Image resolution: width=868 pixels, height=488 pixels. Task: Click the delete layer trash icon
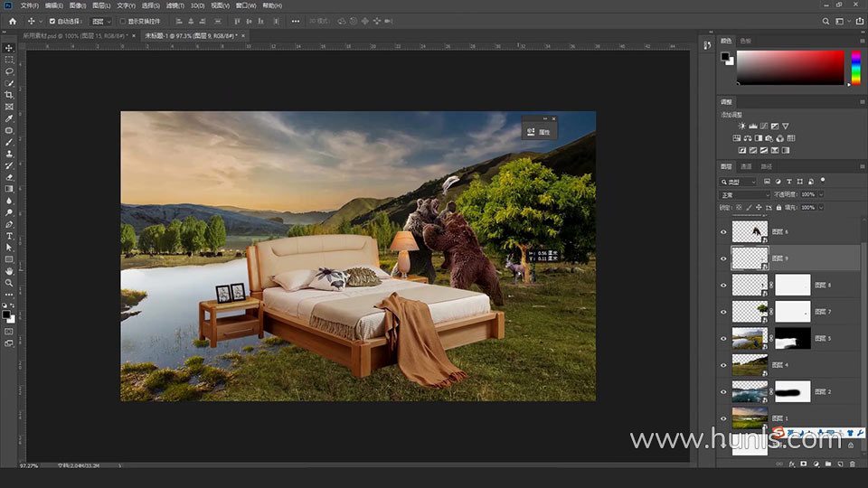click(x=851, y=464)
